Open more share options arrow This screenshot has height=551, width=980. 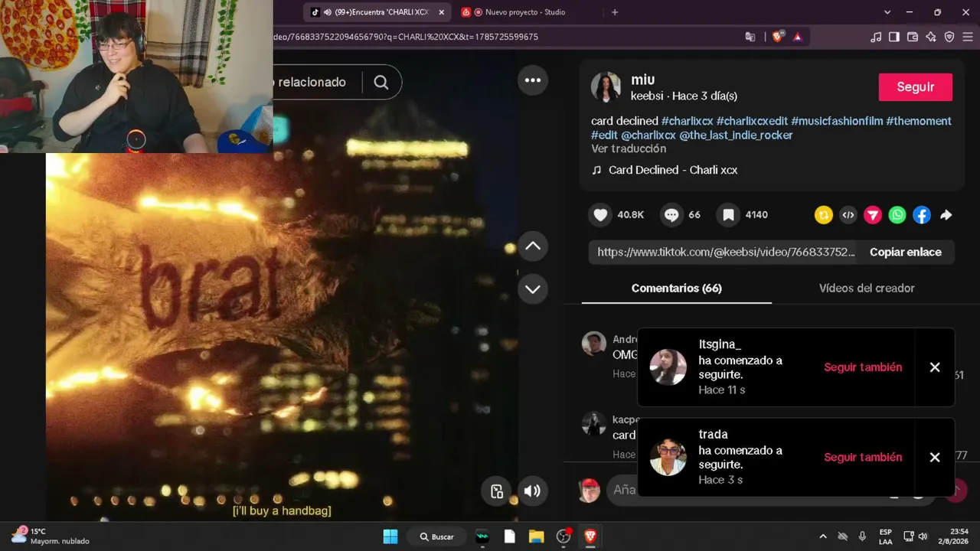(946, 215)
